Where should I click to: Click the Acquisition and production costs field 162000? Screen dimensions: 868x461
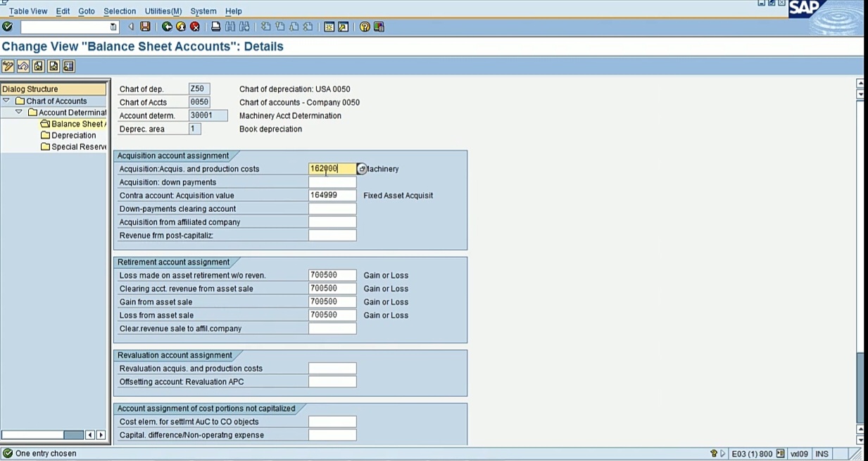[332, 169]
